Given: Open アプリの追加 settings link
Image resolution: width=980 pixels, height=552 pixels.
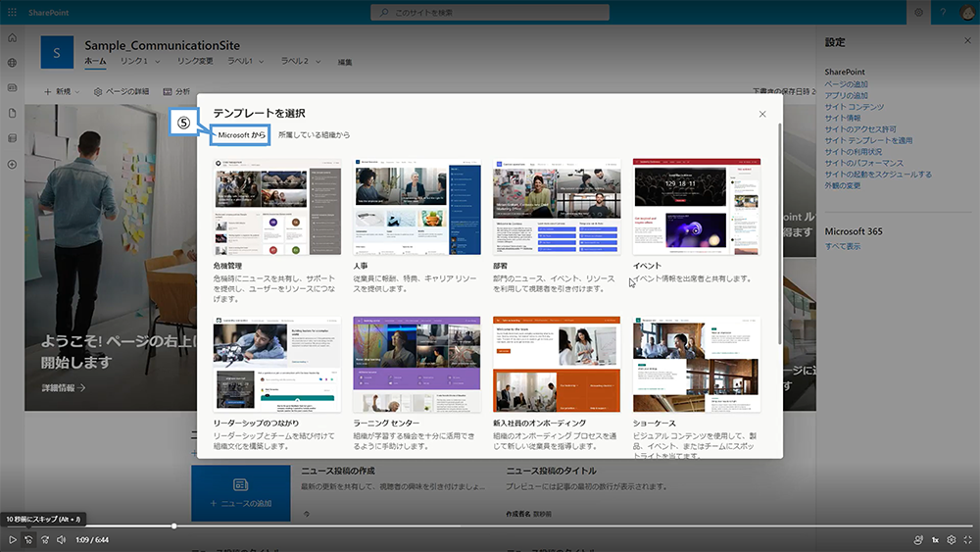Looking at the screenshot, I should coord(846,95).
